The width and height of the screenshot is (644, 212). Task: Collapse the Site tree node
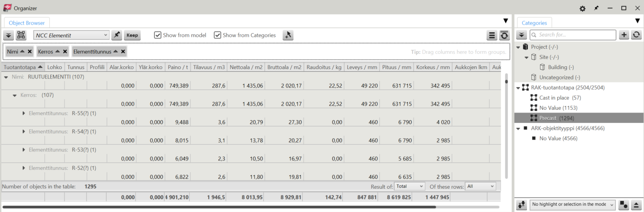(527, 57)
